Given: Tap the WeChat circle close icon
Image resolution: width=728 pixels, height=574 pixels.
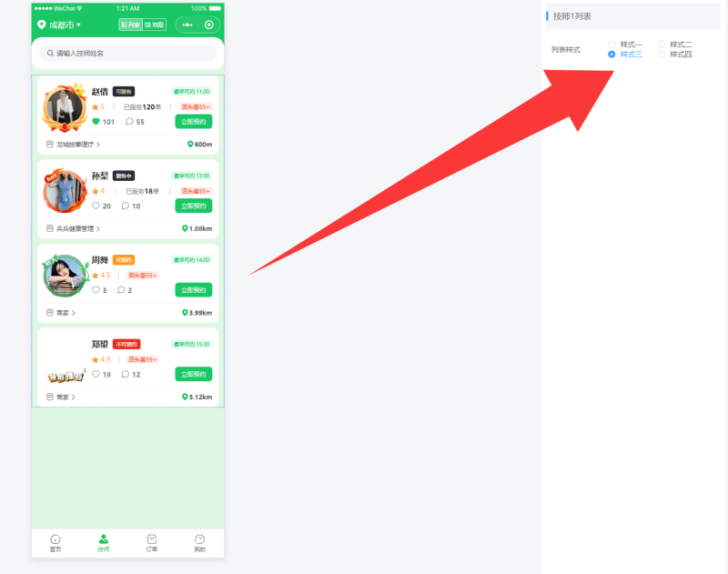Looking at the screenshot, I should tap(209, 25).
